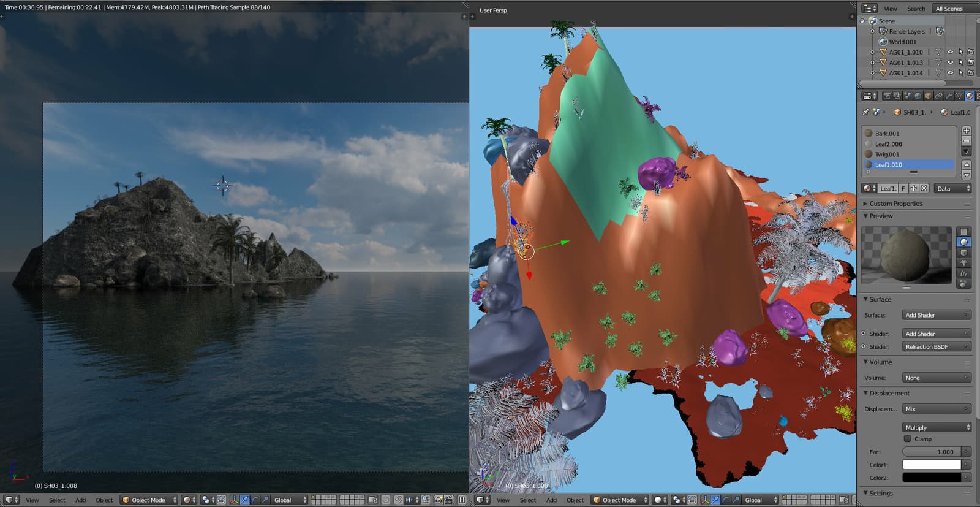Open the Constraints chain-link properties tab
This screenshot has height=507, width=980.
pos(938,96)
